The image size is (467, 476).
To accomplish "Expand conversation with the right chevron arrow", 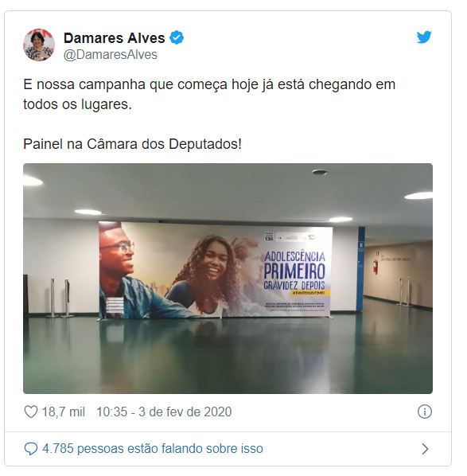I will [x=425, y=449].
